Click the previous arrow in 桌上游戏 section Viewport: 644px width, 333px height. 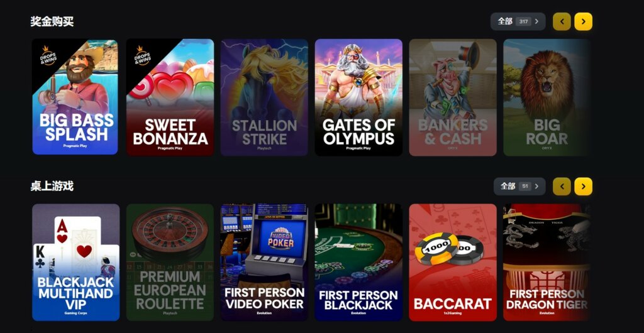[562, 186]
